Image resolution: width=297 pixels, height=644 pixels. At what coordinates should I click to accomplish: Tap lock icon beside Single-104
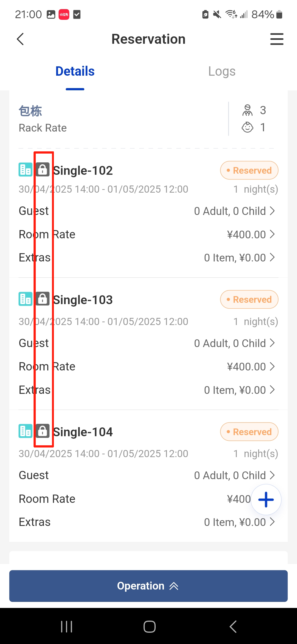[43, 431]
